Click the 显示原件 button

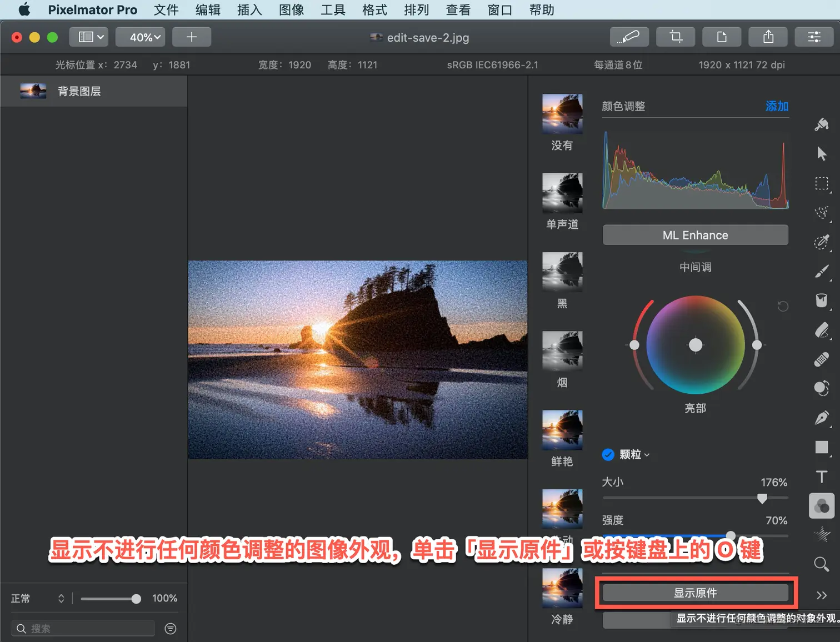coord(695,593)
